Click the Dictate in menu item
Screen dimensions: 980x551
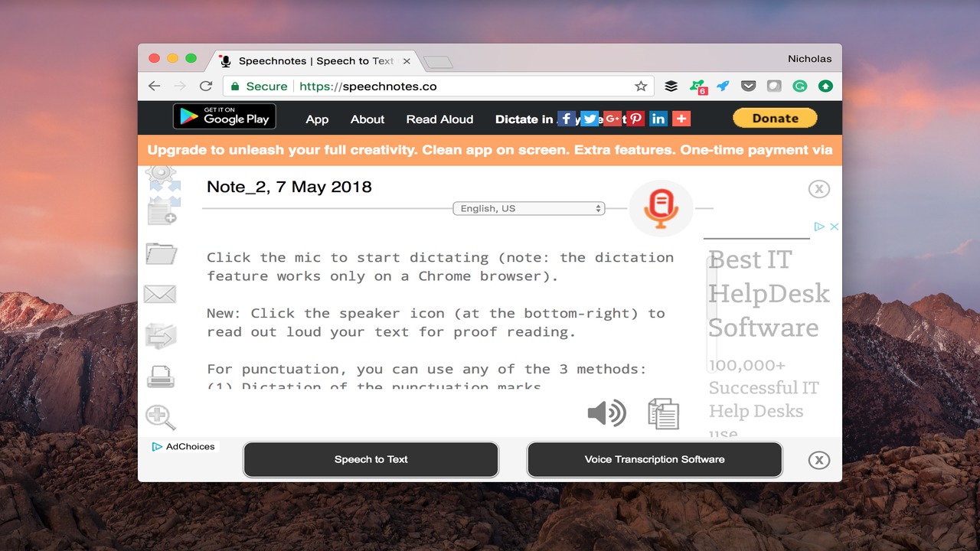tap(524, 119)
